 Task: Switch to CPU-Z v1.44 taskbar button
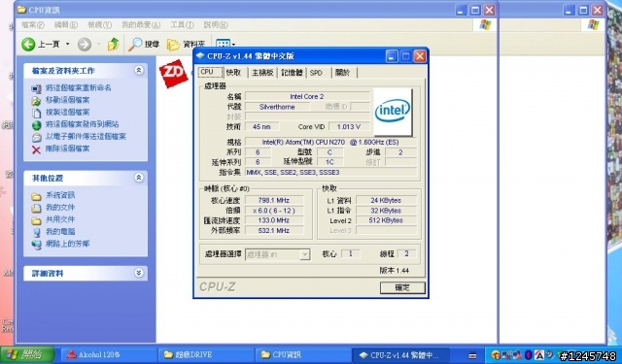401,355
